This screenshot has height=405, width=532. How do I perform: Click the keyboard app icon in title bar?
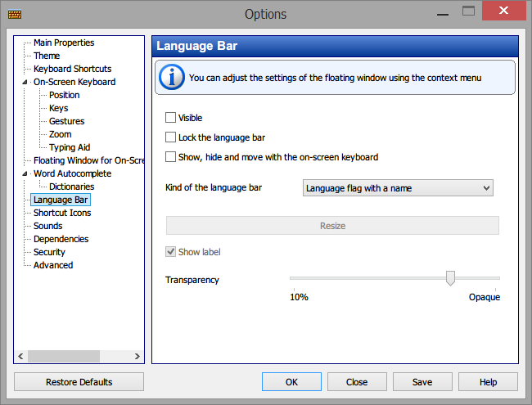15,14
